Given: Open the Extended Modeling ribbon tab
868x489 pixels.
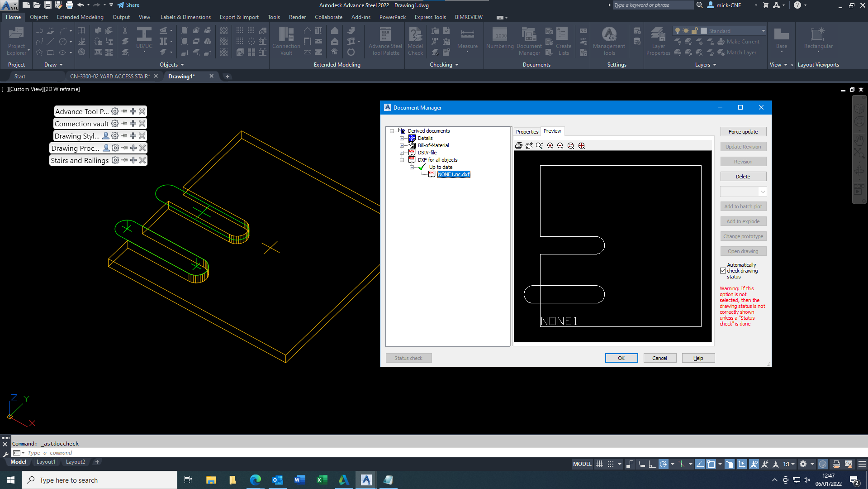Looking at the screenshot, I should pos(80,17).
